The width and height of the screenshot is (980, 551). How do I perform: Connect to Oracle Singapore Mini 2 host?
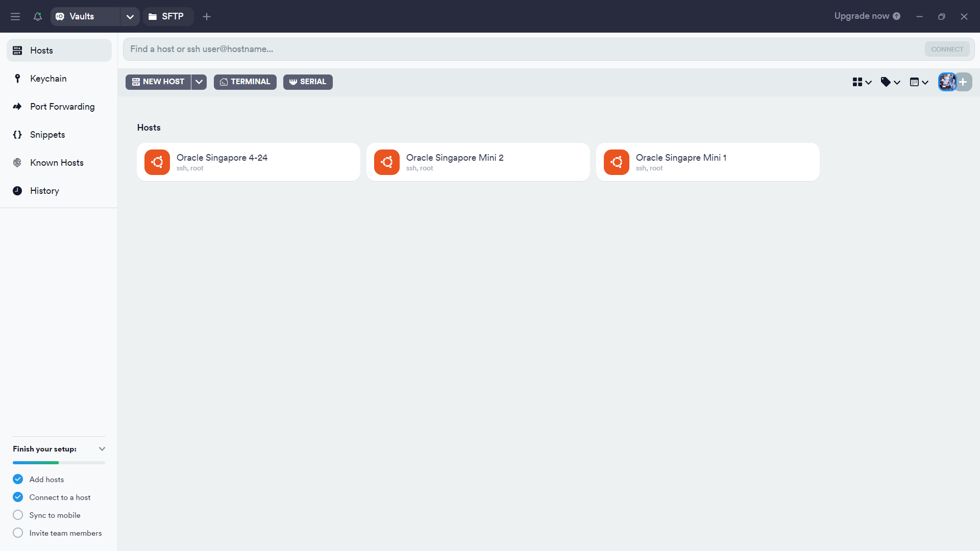[478, 162]
